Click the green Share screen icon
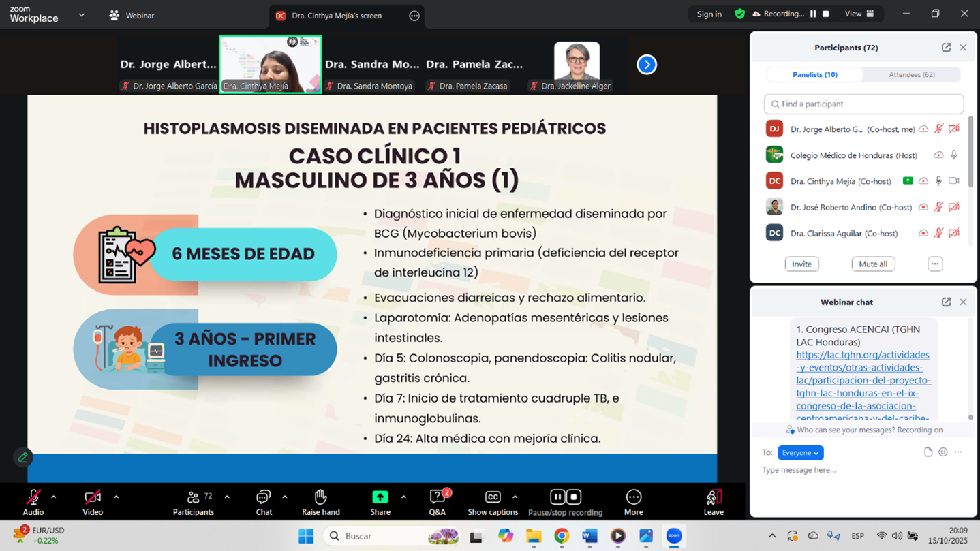 (x=380, y=497)
